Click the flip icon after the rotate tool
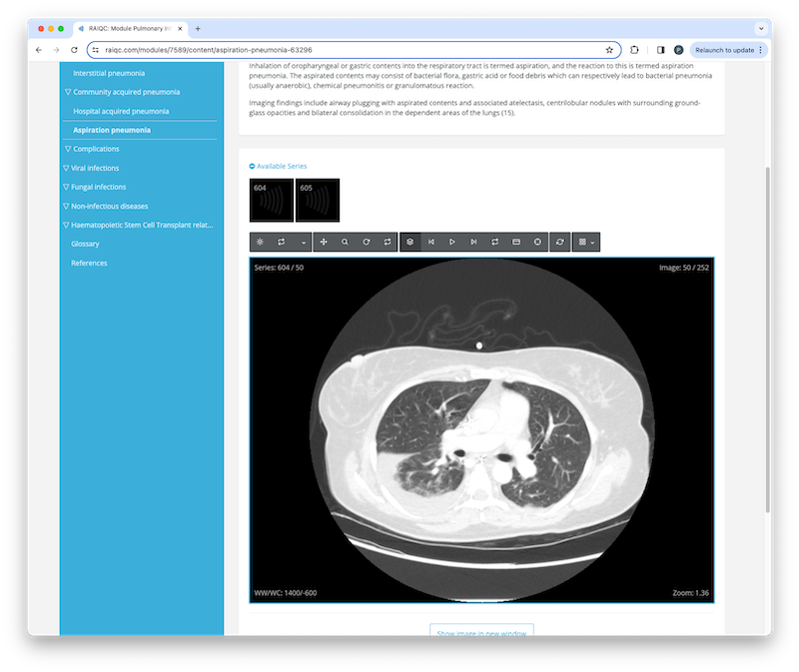Viewport: 799px width, 672px height. pos(388,242)
